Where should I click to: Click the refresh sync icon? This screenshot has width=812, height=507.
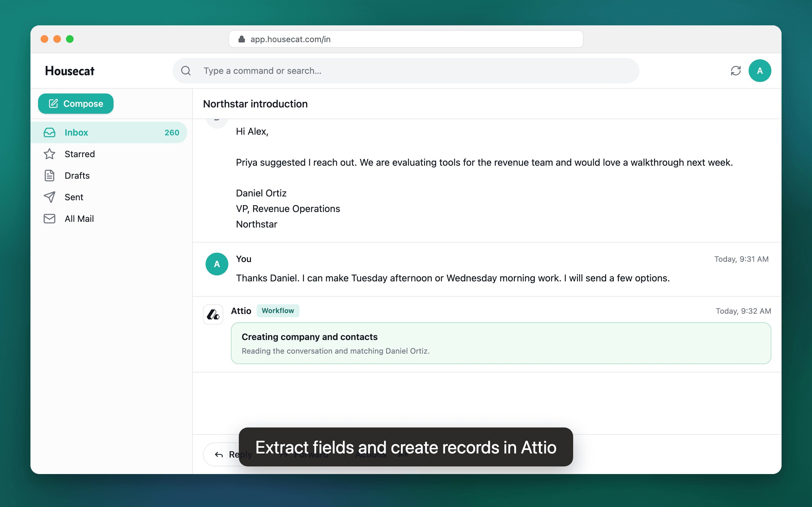736,71
